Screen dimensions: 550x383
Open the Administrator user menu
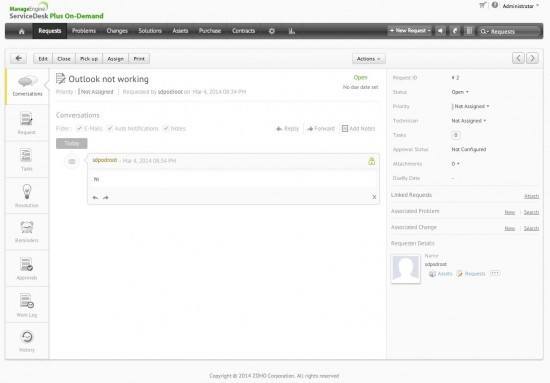tap(521, 6)
